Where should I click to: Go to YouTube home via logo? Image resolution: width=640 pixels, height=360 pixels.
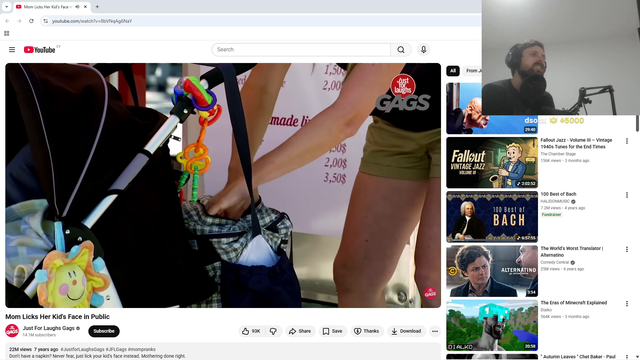click(39, 50)
